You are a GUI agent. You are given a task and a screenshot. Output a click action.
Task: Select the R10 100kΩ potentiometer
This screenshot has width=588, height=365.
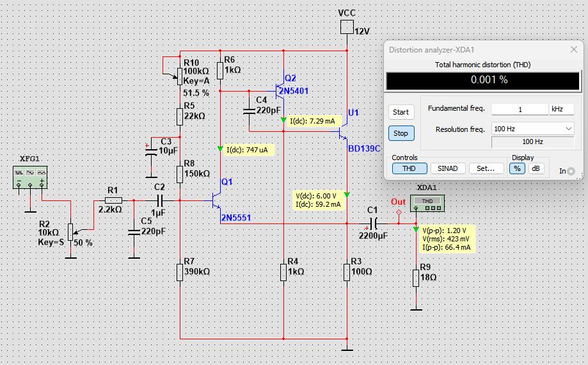coord(180,77)
